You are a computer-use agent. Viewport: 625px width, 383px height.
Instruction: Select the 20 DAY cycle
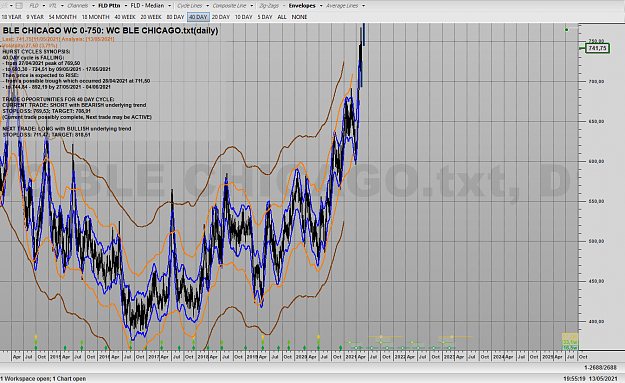221,17
